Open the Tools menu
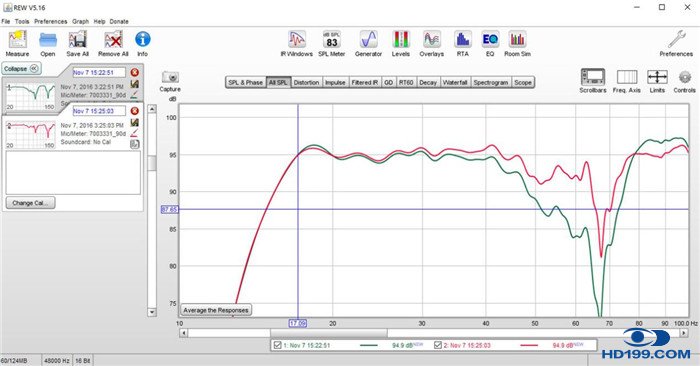Screen dimensions: 700x366 [x=21, y=21]
